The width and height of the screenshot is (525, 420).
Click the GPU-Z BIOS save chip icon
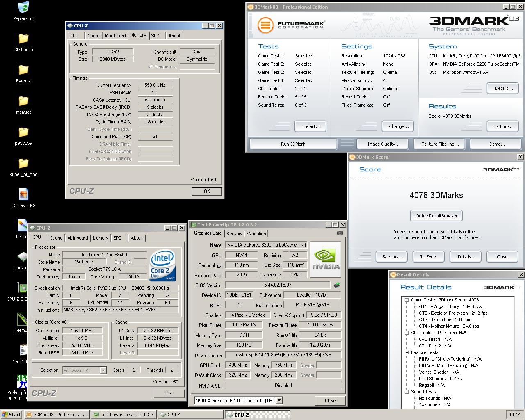(x=337, y=285)
